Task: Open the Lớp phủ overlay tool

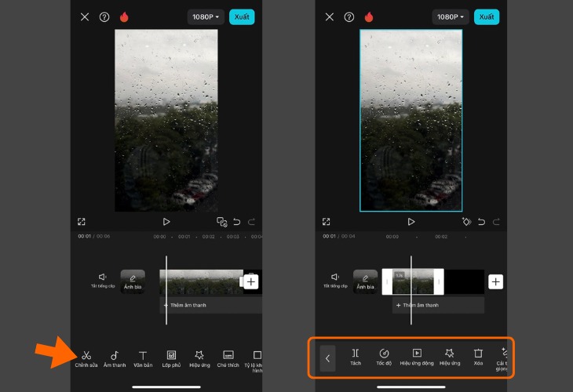Action: [171, 357]
